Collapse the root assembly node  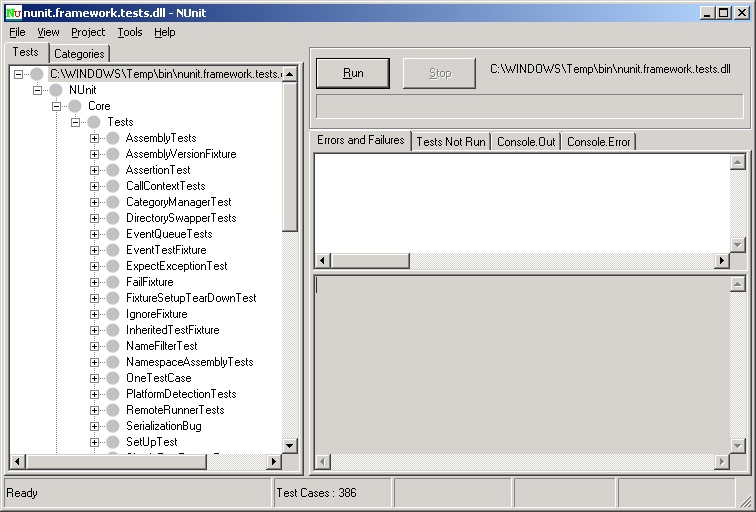pos(18,74)
